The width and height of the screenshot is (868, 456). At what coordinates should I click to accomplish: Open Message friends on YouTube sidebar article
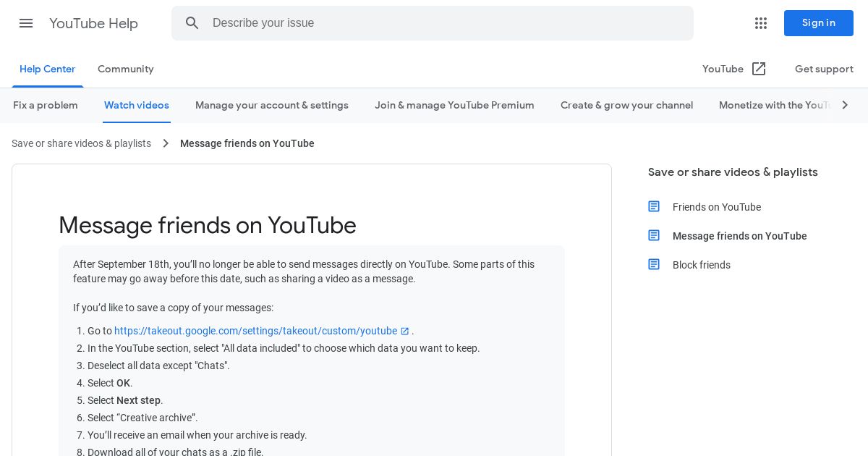tap(740, 236)
